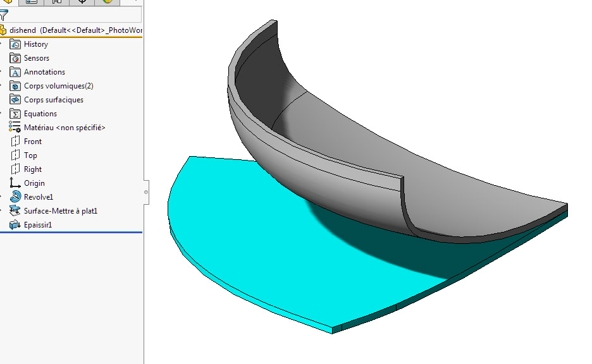
Task: Select the Top plane entry
Action: pos(29,155)
